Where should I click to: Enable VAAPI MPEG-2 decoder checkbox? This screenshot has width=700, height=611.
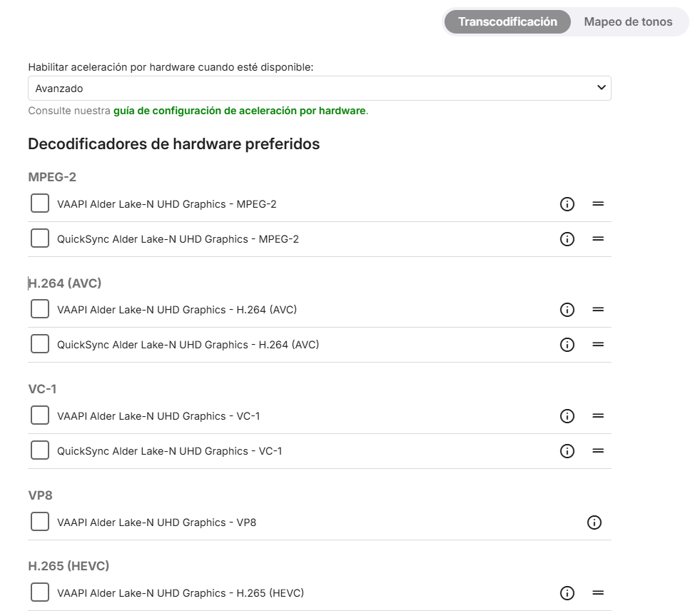pos(40,203)
